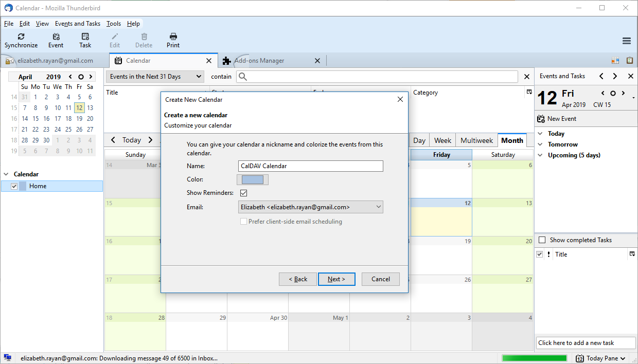This screenshot has height=364, width=638.
Task: Click the Synchronize toolbar icon
Action: pos(21,40)
